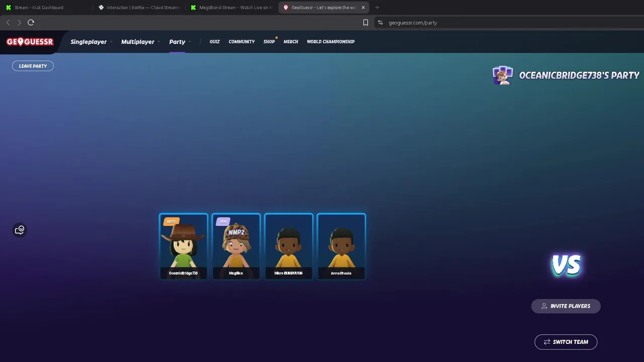644x362 pixels.
Task: Open the Community link
Action: point(242,42)
